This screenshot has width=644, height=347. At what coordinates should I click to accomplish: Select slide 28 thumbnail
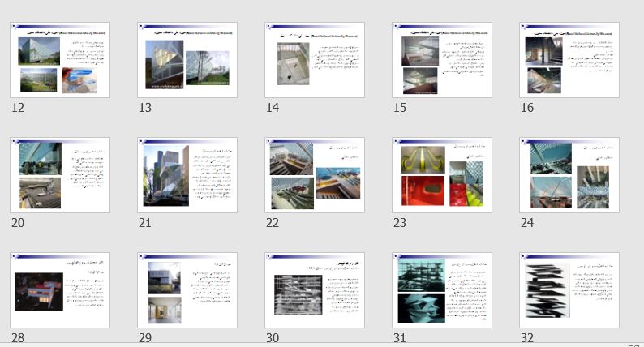pyautogui.click(x=60, y=290)
